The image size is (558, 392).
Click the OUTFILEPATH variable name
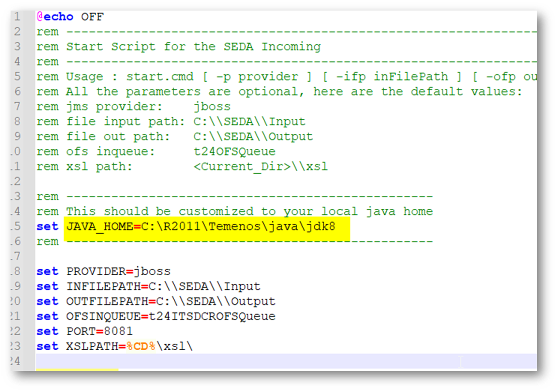click(107, 301)
